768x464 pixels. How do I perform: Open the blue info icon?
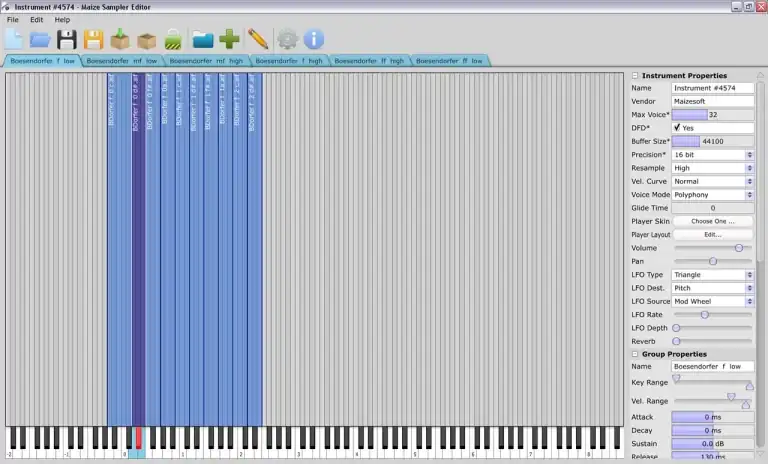[313, 39]
